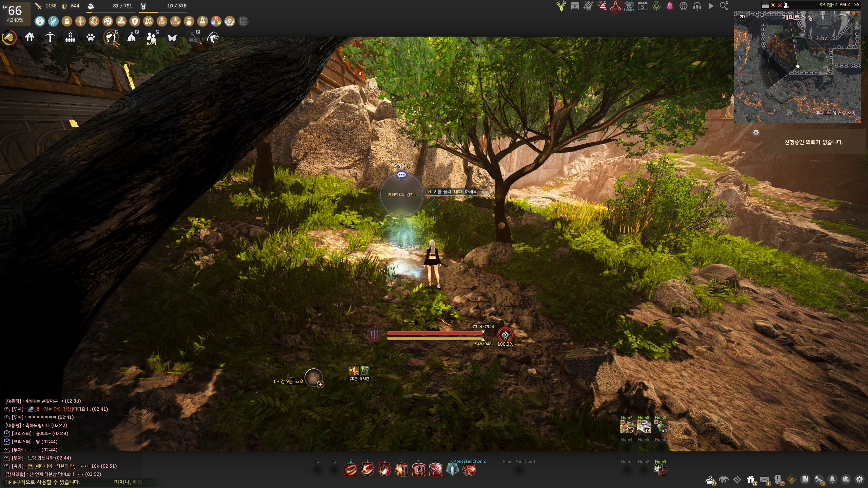
Task: Open the magnifier search icon in top bar
Action: point(724,6)
